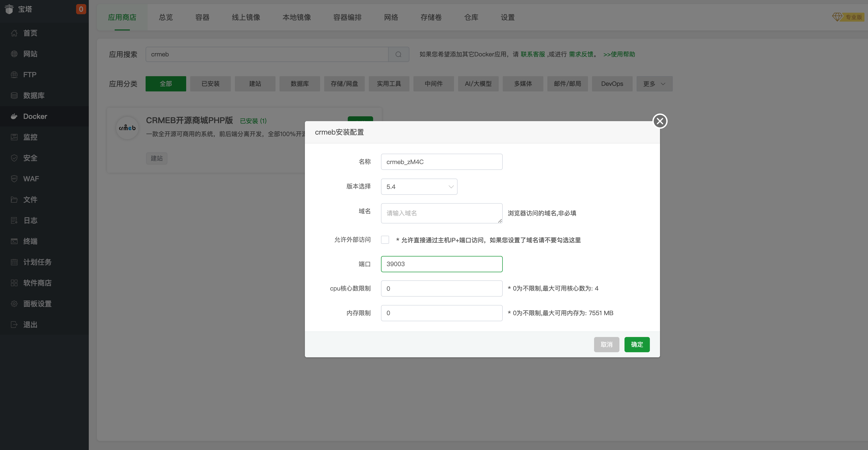Click the WAF shield icon
868x450 pixels.
pyautogui.click(x=14, y=179)
